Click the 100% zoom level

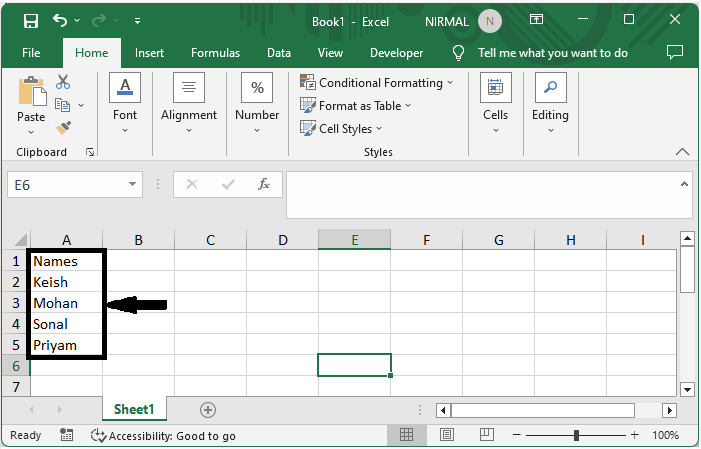665,435
